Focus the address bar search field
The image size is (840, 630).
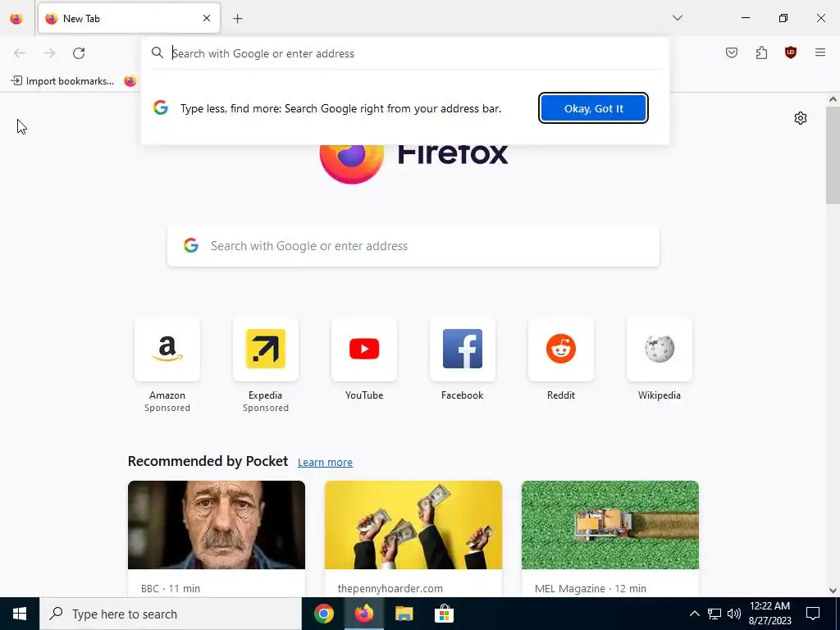(405, 53)
